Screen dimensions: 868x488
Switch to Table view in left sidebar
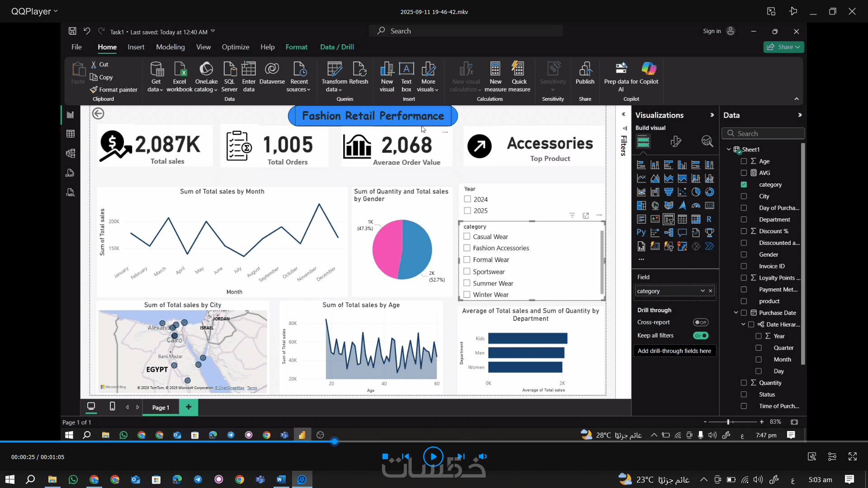[x=71, y=134]
